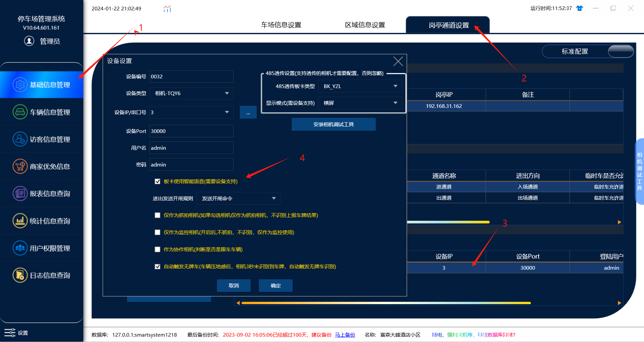Open the 显示模式 横屏 dropdown

click(360, 103)
